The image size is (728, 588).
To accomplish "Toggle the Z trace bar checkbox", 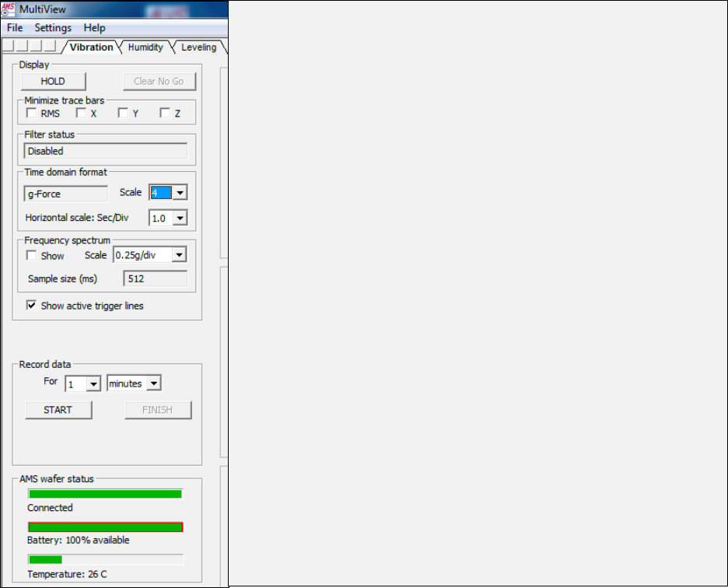I will [x=165, y=113].
